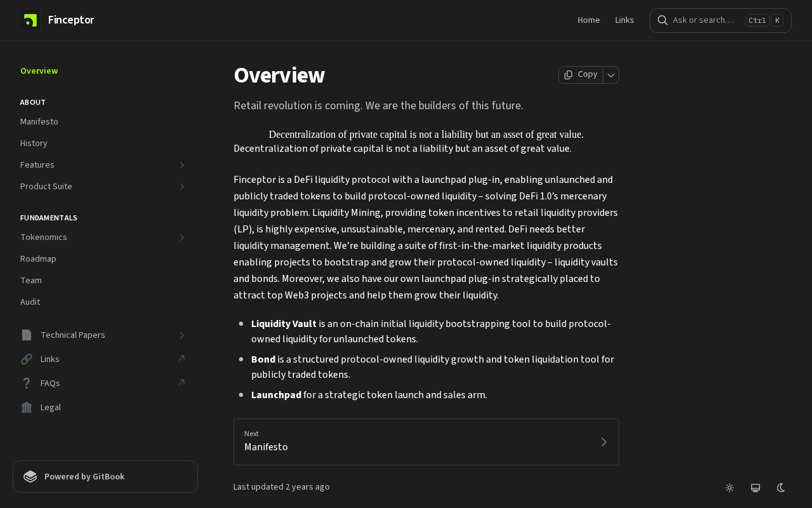Open the Home menu item
812x508 pixels.
pos(589,20)
